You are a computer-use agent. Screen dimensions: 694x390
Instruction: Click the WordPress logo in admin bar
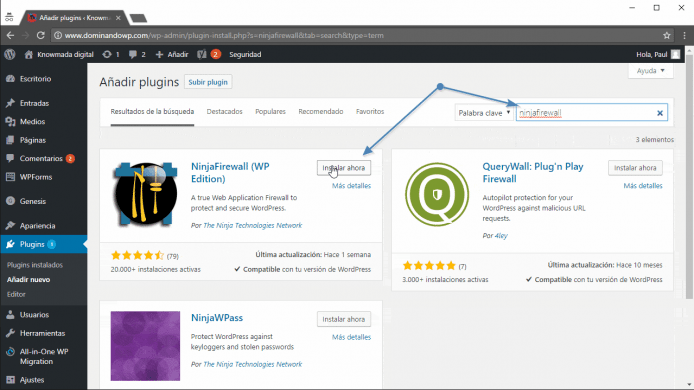10,54
